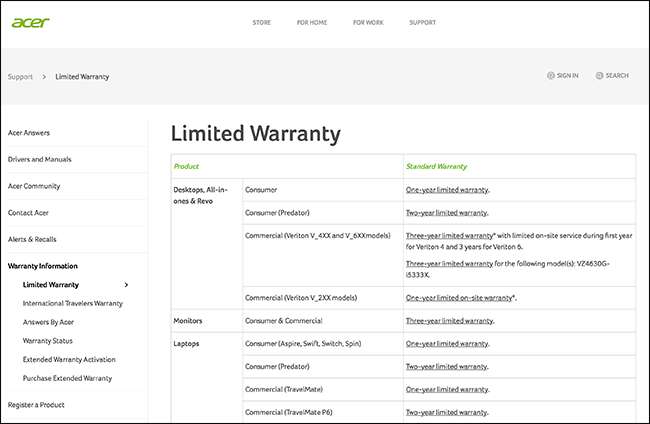Click the Acer logo
This screenshot has height=424, width=650.
pos(31,22)
